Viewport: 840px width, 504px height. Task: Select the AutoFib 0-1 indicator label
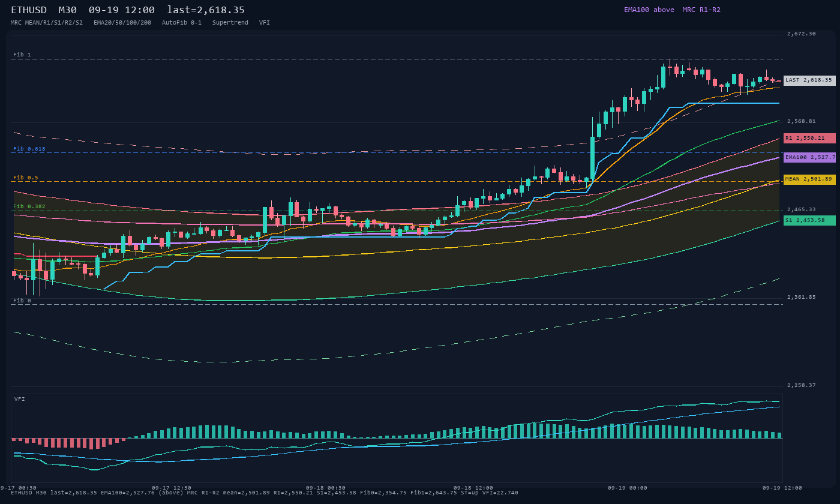(182, 23)
